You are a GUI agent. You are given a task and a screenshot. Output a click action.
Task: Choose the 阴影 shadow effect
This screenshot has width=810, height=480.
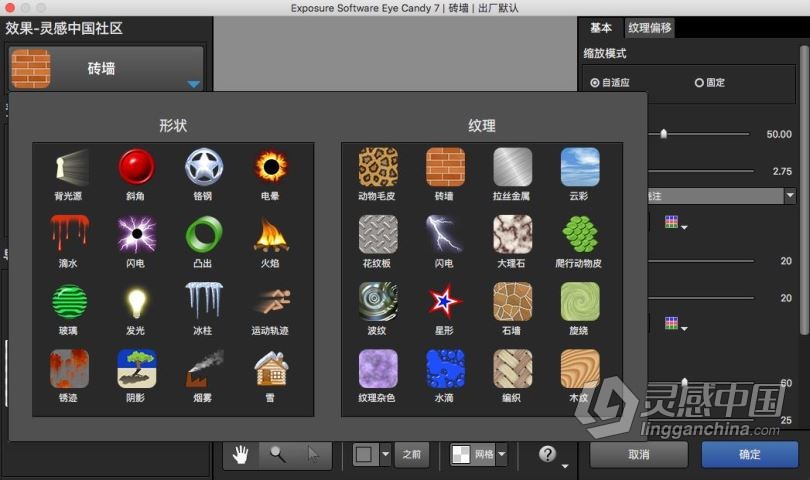[x=136, y=369]
